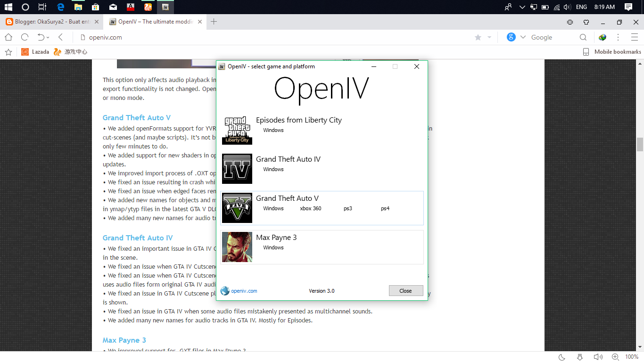644x362 pixels.
Task: Expand the bookmark star dropdown arrow
Action: (489, 37)
